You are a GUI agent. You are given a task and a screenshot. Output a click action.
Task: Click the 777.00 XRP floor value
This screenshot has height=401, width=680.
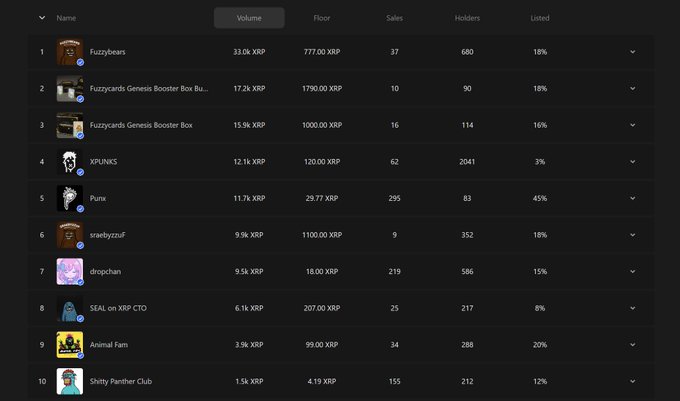(x=322, y=52)
